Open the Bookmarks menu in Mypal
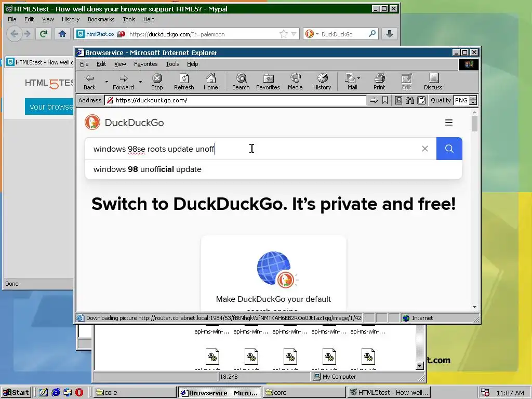Viewport: 532px width, 399px height. (x=101, y=19)
